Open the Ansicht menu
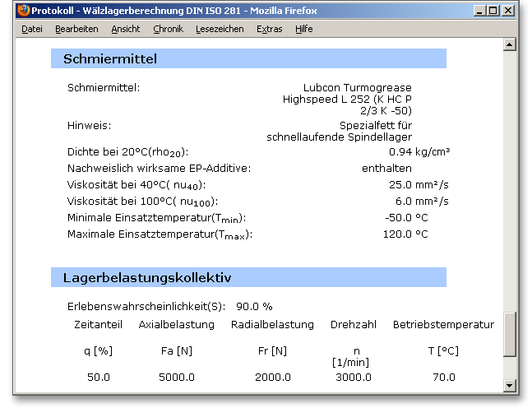 [125, 29]
